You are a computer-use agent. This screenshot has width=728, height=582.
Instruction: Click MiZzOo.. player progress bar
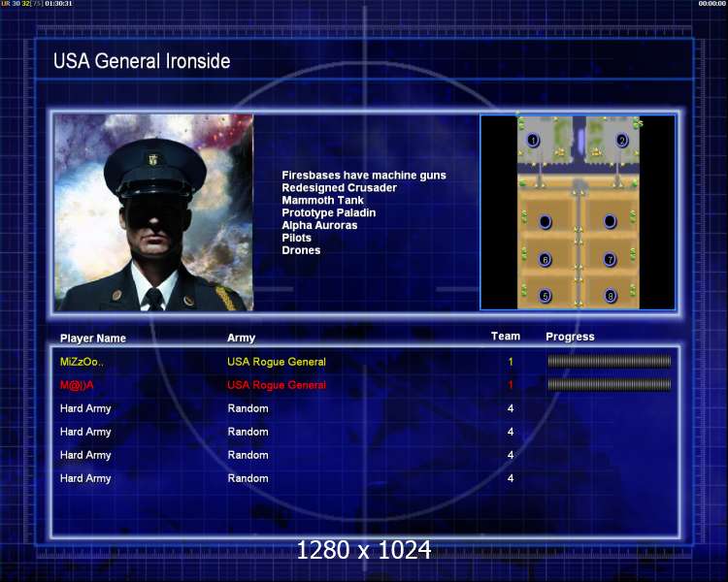pyautogui.click(x=610, y=361)
